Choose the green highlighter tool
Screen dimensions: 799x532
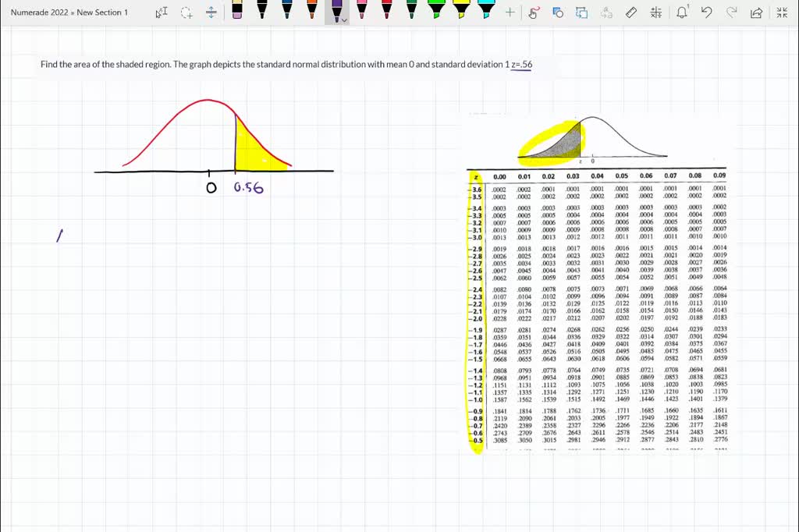tap(437, 12)
